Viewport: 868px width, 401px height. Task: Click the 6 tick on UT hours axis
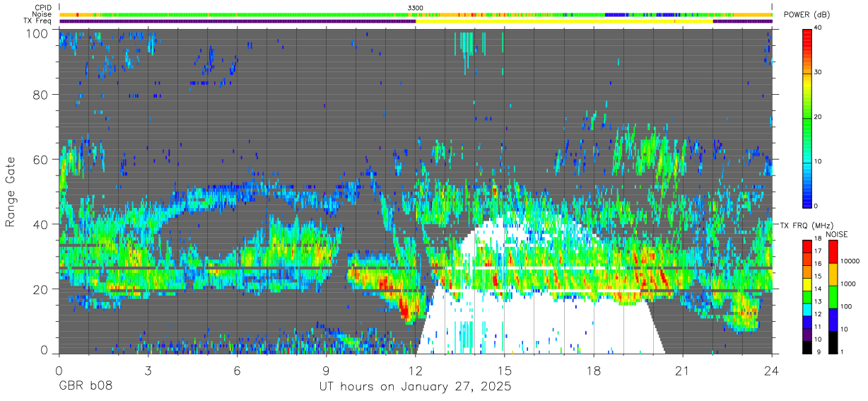pos(237,371)
